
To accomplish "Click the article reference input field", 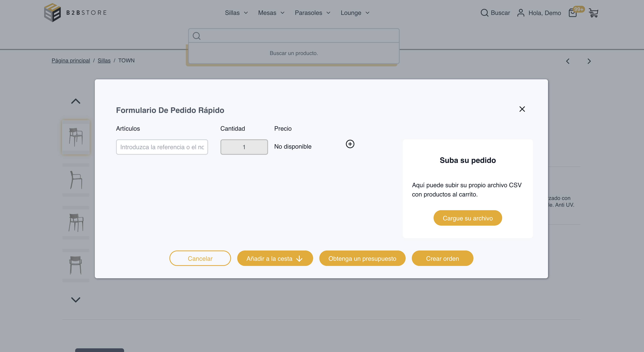I will pos(162,147).
